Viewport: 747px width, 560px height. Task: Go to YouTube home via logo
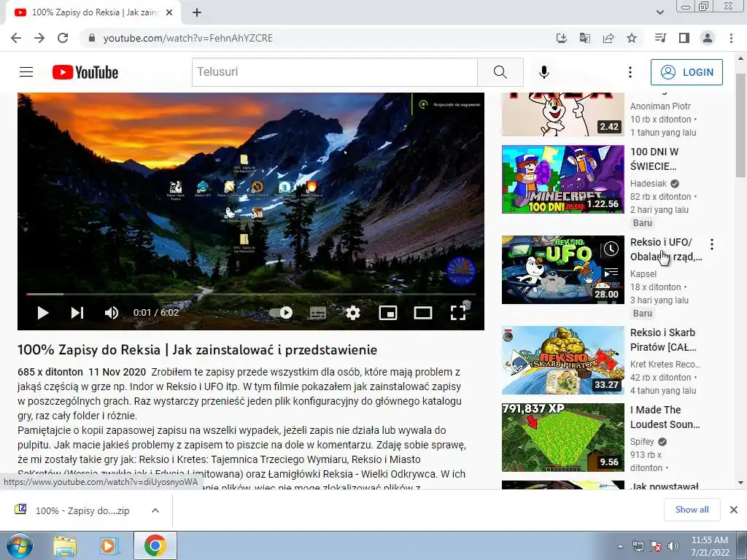point(85,72)
